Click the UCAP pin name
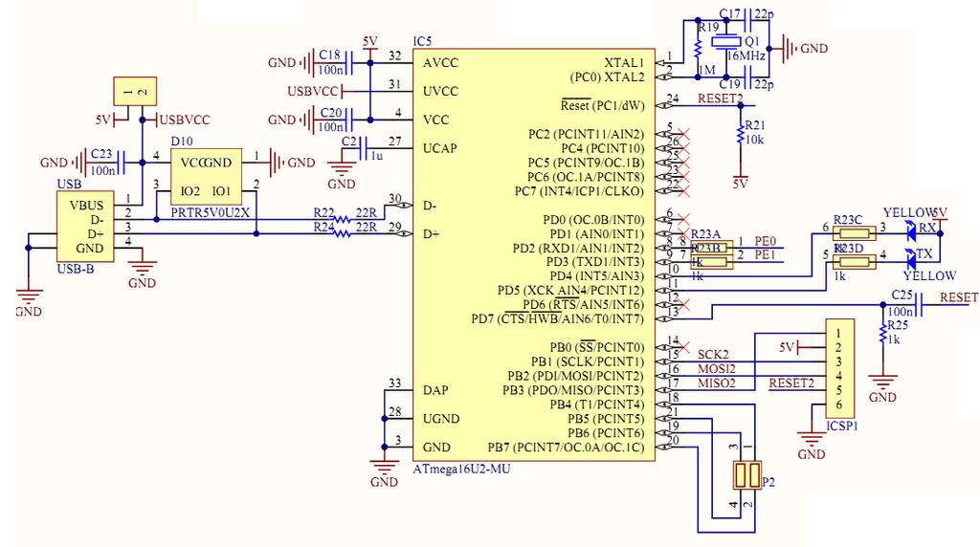Viewport: 980px width, 547px height. coord(439,148)
